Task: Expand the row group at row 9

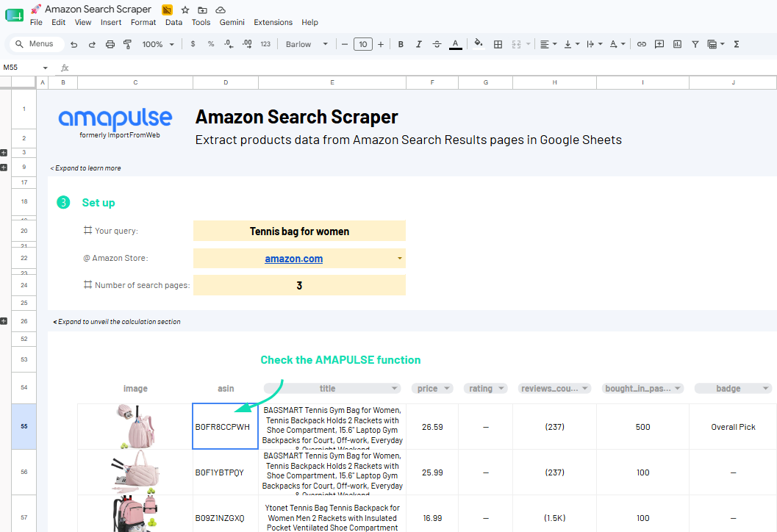Action: pyautogui.click(x=4, y=168)
